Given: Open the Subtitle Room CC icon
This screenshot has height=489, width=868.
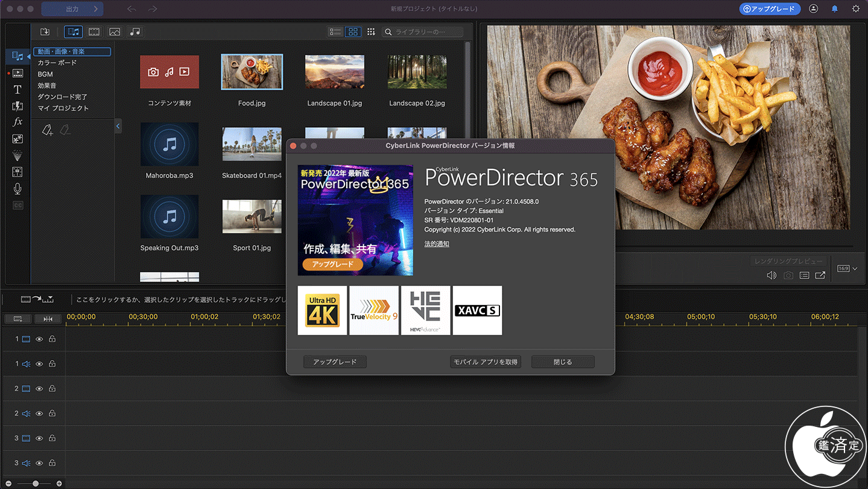Looking at the screenshot, I should pyautogui.click(x=17, y=206).
